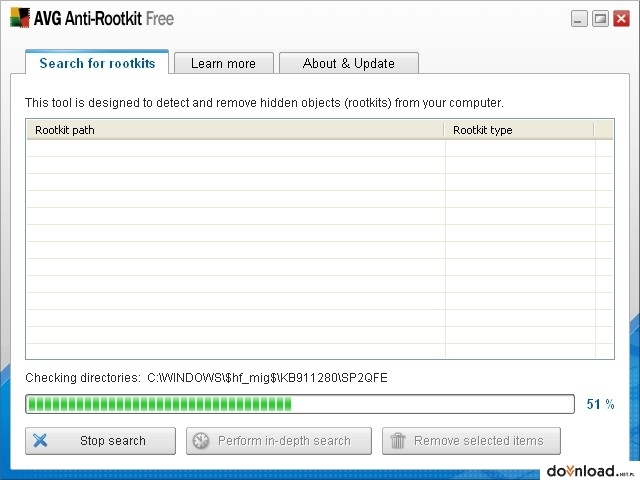The height and width of the screenshot is (480, 640).
Task: Switch to the Search for rootkits tab
Action: [97, 63]
